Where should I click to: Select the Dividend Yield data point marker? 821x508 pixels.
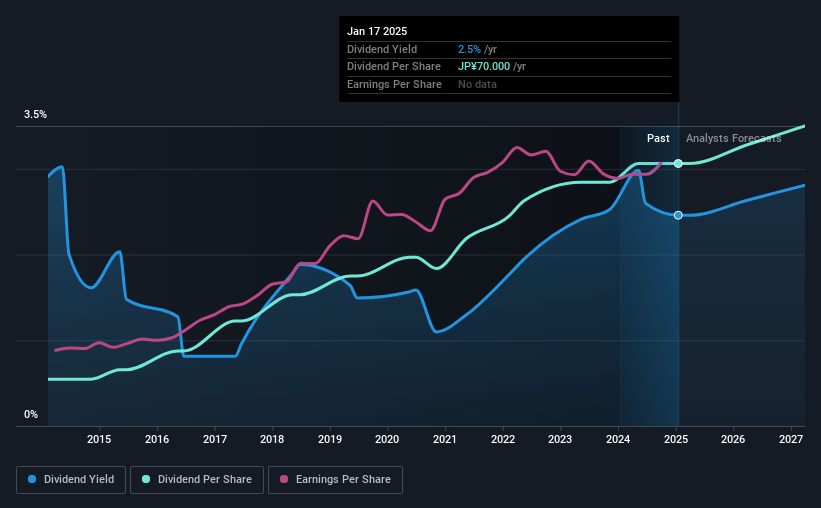click(x=678, y=215)
